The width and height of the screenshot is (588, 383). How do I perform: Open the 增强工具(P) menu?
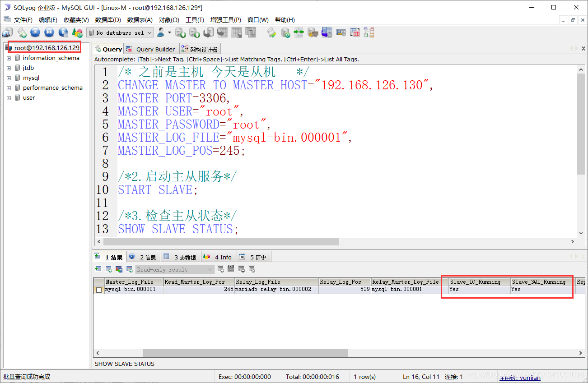[225, 20]
